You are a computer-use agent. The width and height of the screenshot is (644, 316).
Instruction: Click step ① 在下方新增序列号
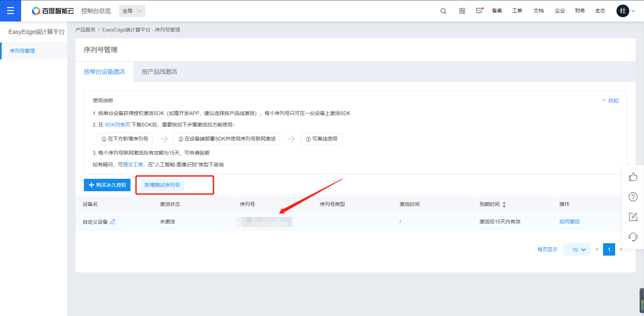[x=125, y=139]
